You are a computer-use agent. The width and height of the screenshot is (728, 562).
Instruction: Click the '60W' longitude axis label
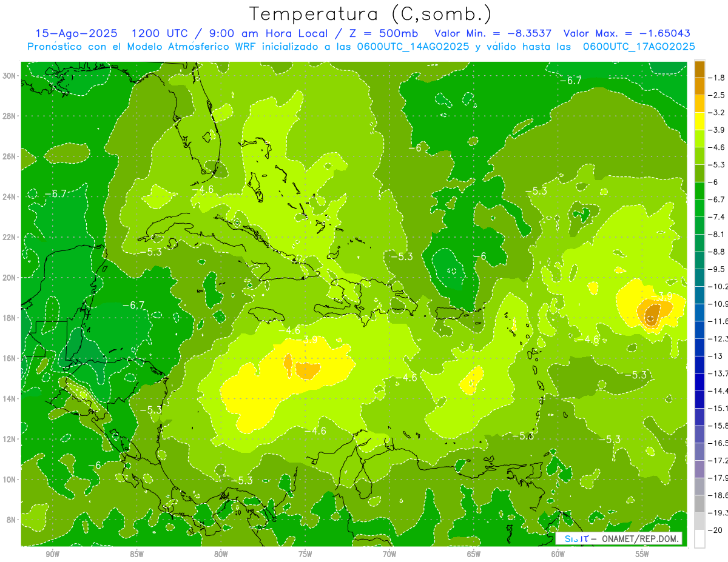[558, 554]
